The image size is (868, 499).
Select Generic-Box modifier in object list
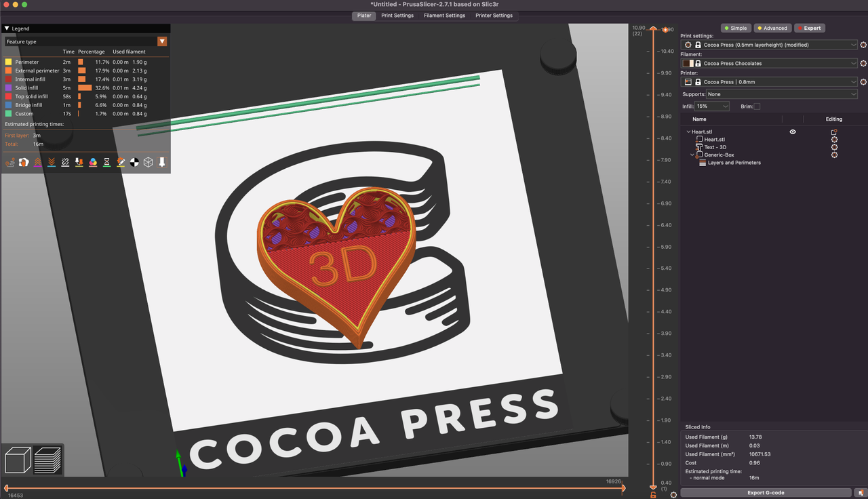pos(719,155)
